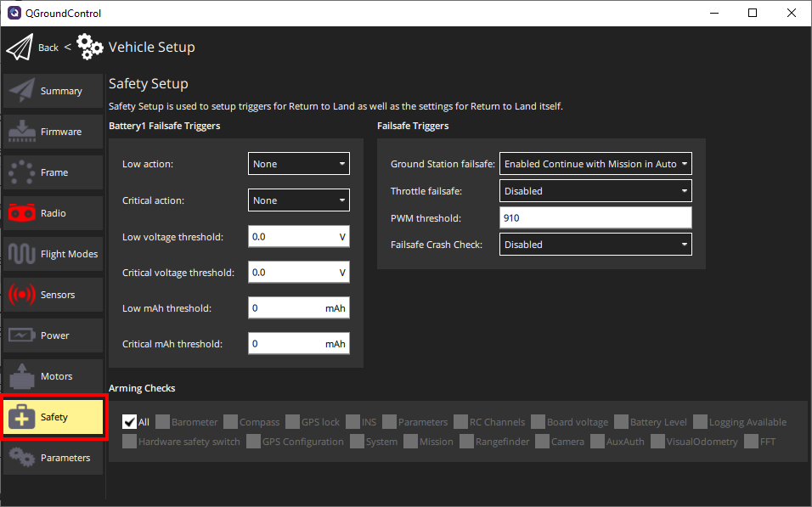
Task: Uncheck the All arming checks checkbox
Action: (129, 422)
